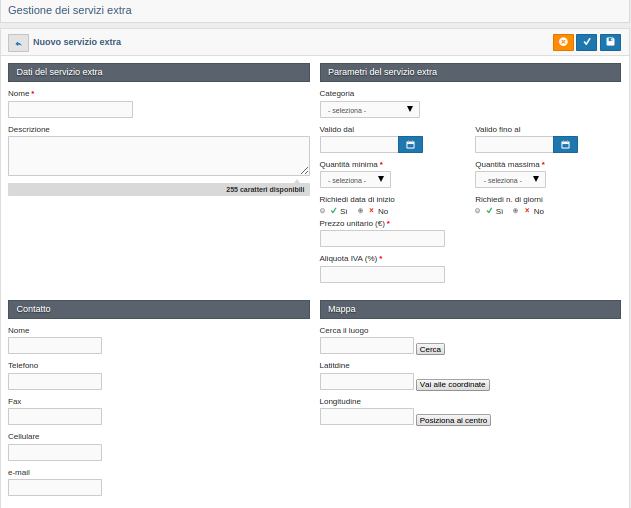Click the orange cancel icon button

click(x=563, y=42)
